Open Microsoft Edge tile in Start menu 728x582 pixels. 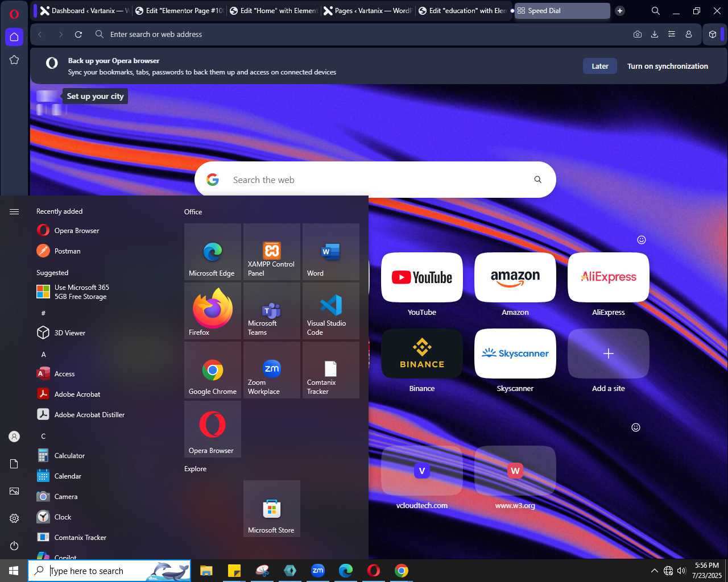coord(213,251)
